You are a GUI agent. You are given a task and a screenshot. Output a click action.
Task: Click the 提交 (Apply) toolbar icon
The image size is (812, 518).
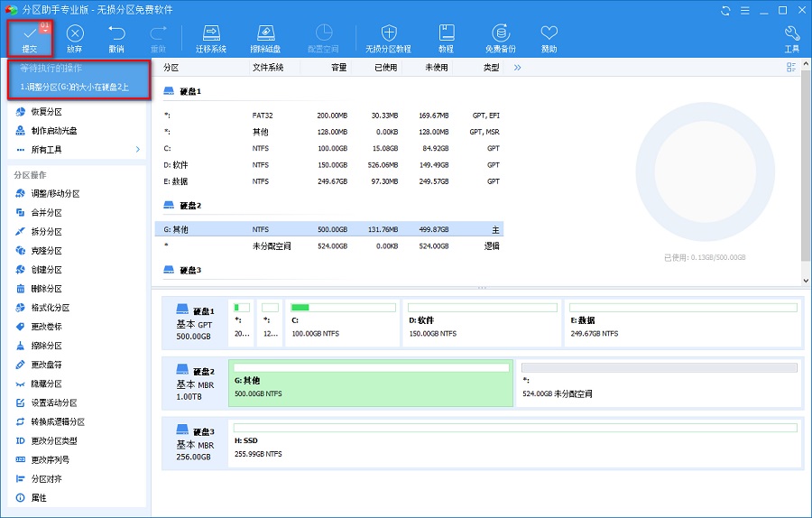tap(30, 37)
